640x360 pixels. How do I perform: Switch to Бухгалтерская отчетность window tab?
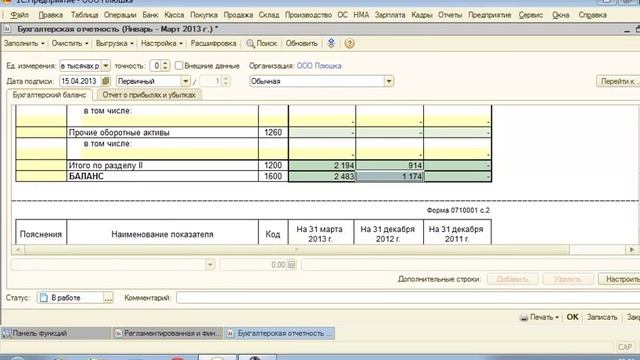[280, 333]
